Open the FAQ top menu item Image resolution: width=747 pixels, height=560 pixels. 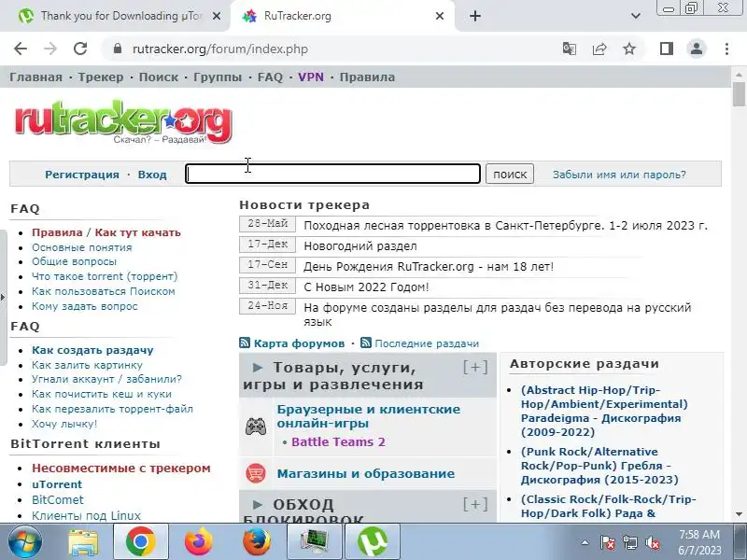[x=270, y=77]
